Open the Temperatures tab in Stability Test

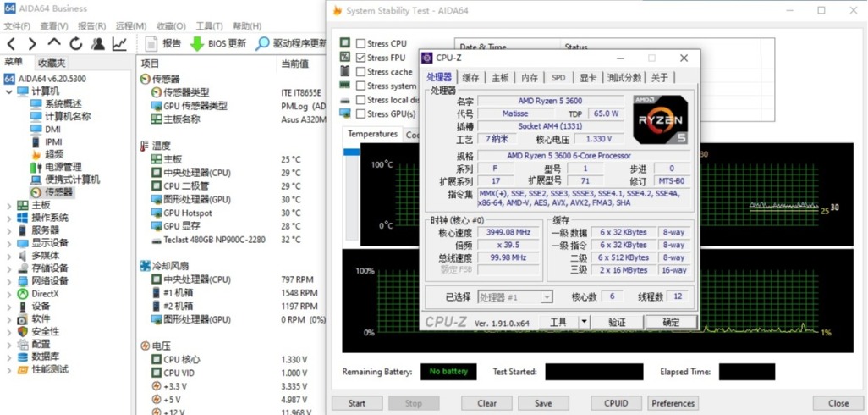point(372,134)
